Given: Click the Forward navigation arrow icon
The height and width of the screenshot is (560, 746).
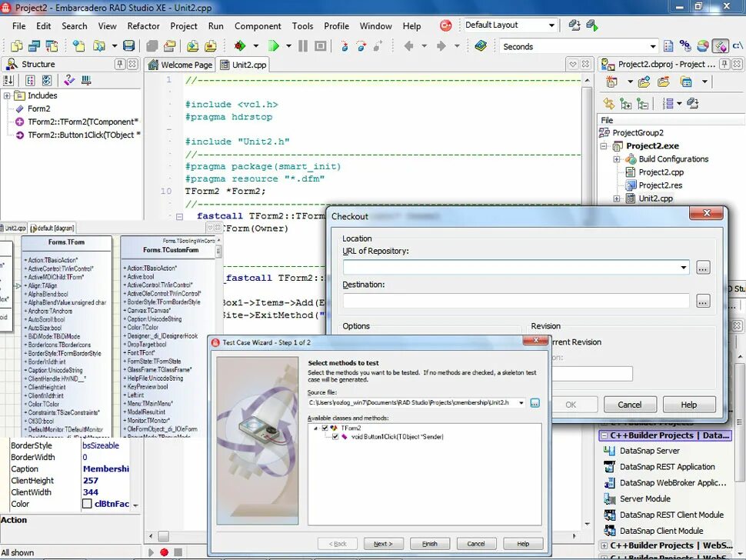Looking at the screenshot, I should [441, 46].
